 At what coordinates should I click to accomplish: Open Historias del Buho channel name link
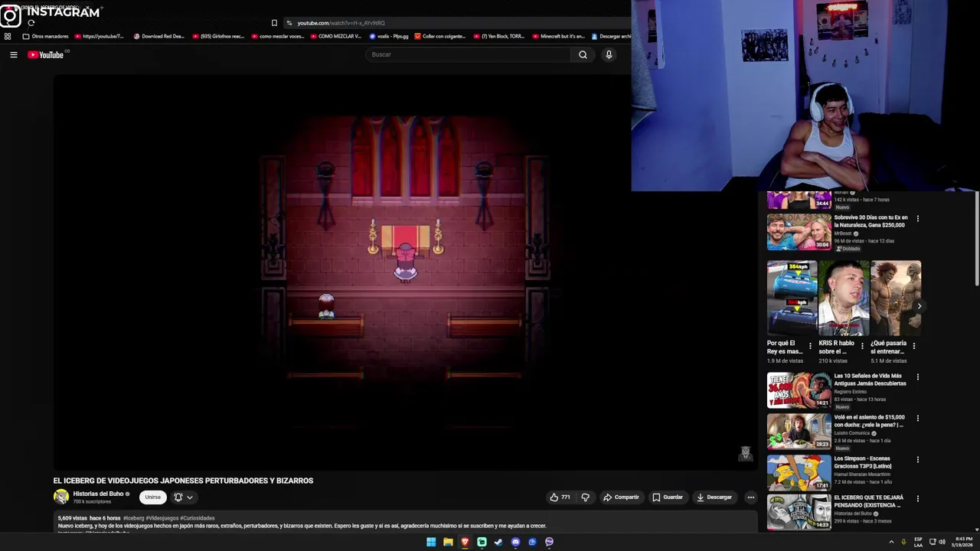[98, 494]
